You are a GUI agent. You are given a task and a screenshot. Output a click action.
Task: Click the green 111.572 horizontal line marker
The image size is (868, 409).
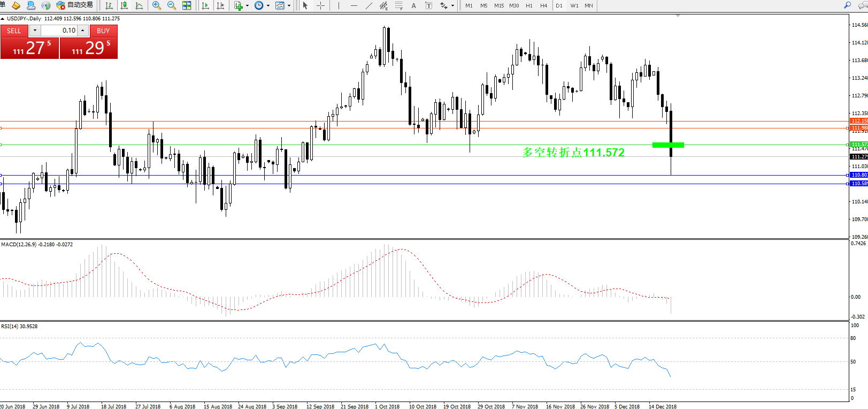click(668, 145)
